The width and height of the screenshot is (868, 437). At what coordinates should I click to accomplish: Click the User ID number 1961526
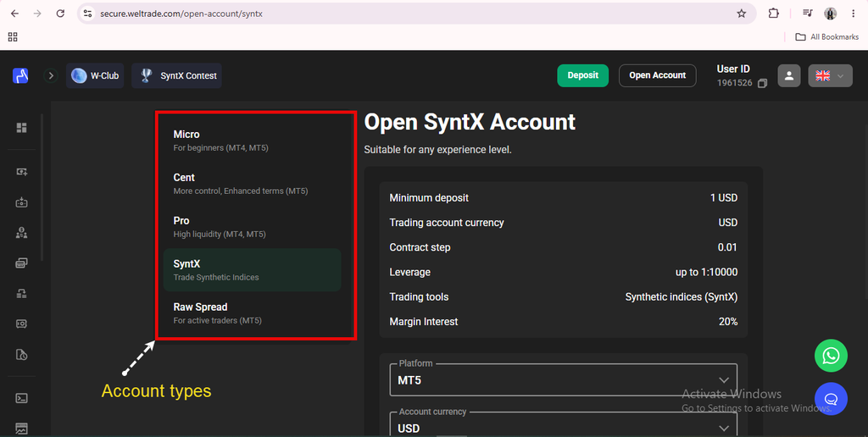[735, 83]
